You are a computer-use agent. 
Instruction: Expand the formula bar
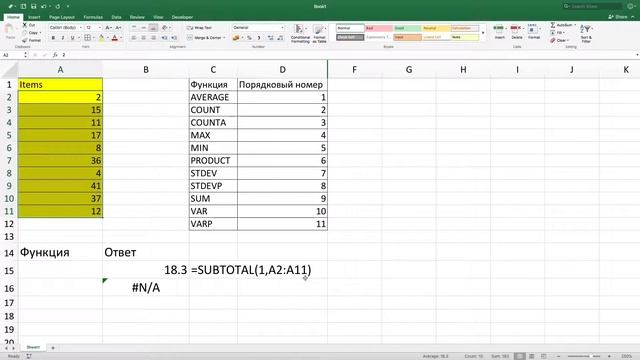tap(637, 55)
